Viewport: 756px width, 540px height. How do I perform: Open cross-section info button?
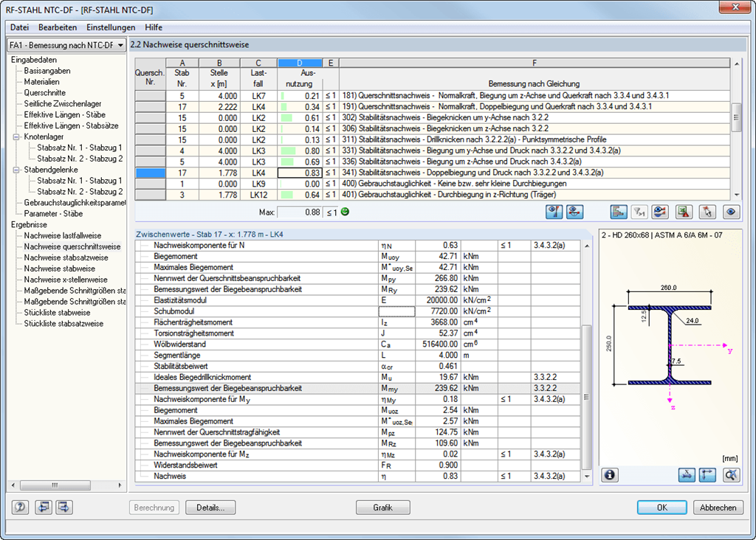click(x=610, y=475)
